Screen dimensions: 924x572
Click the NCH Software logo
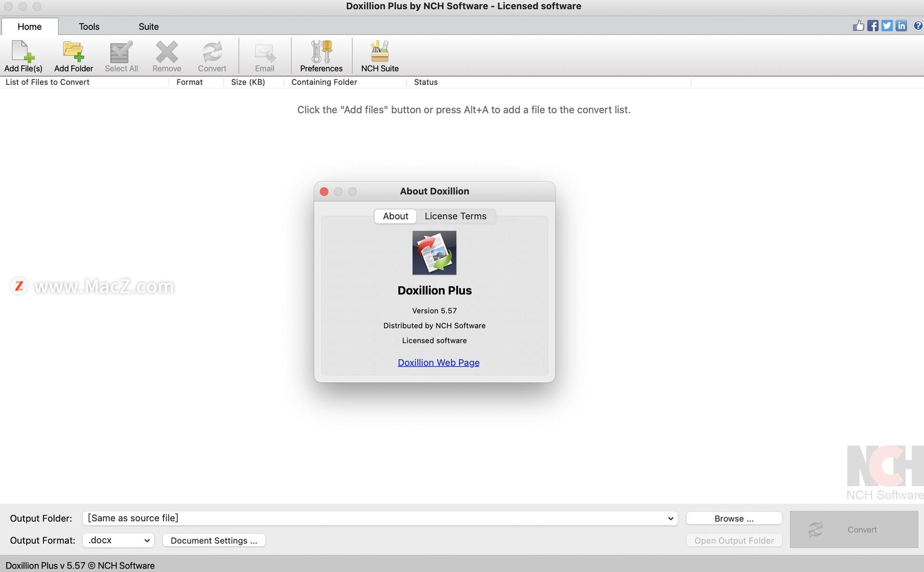885,473
